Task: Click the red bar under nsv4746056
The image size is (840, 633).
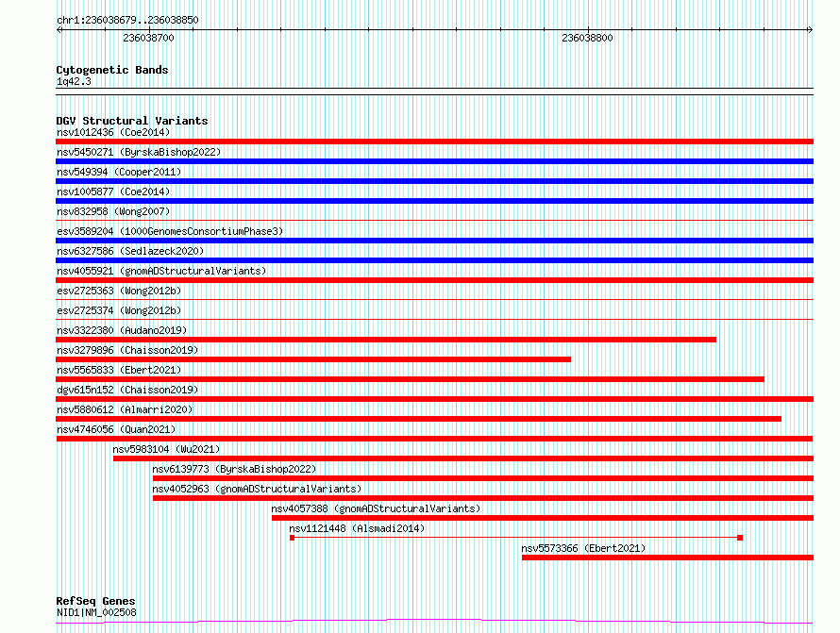Action: [434, 439]
